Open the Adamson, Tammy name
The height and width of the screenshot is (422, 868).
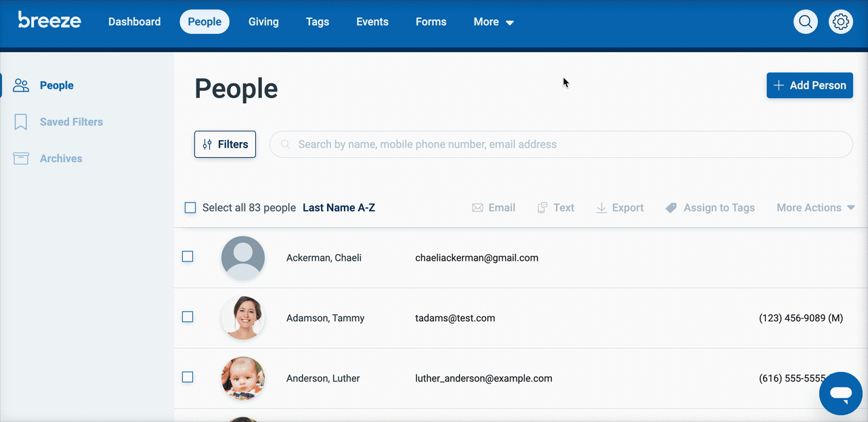(x=325, y=318)
